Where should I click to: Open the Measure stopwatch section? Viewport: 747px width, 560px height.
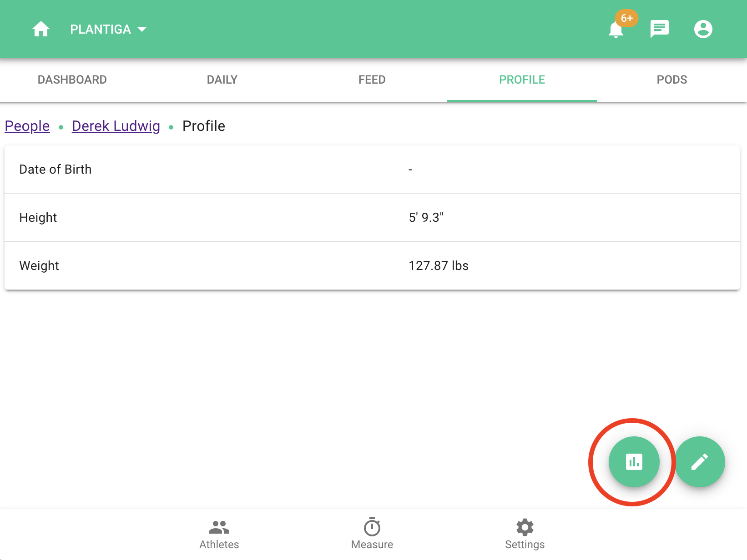[x=372, y=535]
